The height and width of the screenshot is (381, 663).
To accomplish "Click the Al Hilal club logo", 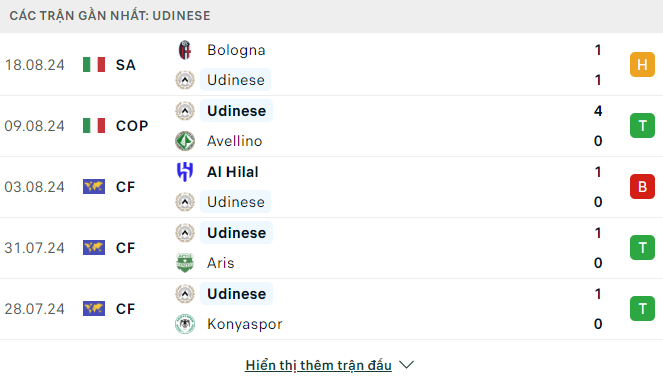I will (x=185, y=172).
